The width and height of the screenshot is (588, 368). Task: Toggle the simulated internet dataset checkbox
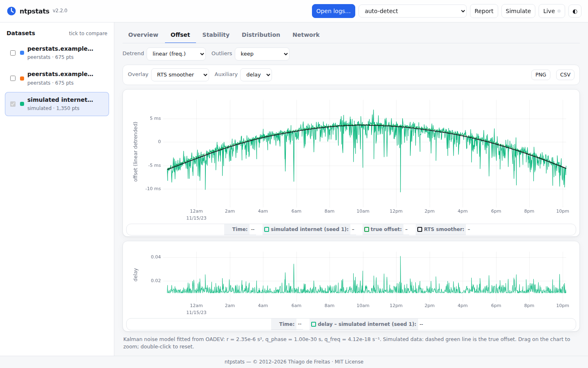13,104
